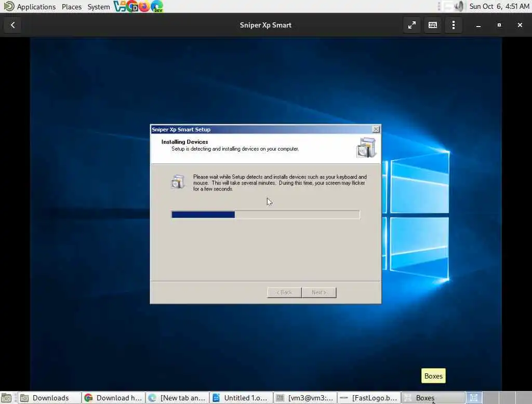This screenshot has width=532, height=404.
Task: Switch to the "Untitled 1.o..." document in the taskbar
Action: (x=242, y=398)
